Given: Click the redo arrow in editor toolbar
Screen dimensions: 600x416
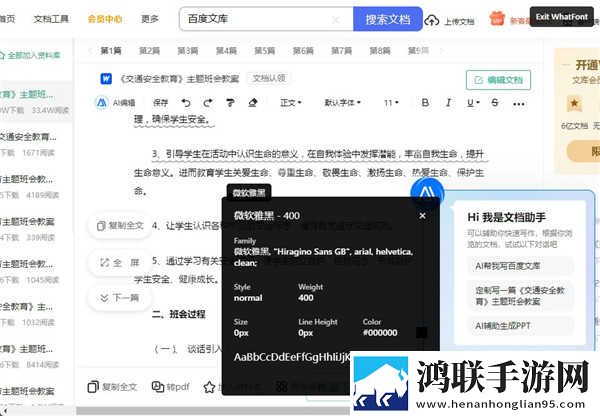Looking at the screenshot, I should point(208,103).
